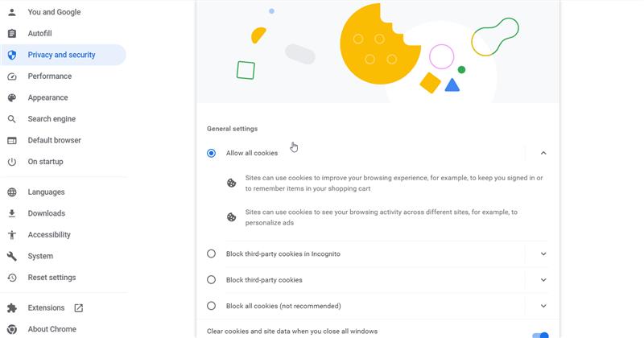Click the Search engine magnifier icon
This screenshot has width=644, height=338.
12,119
